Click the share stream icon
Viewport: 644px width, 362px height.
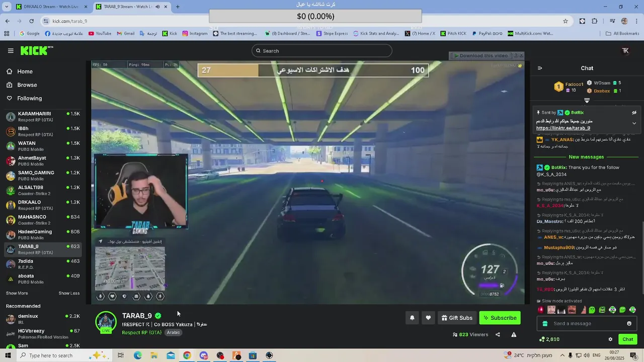498,334
